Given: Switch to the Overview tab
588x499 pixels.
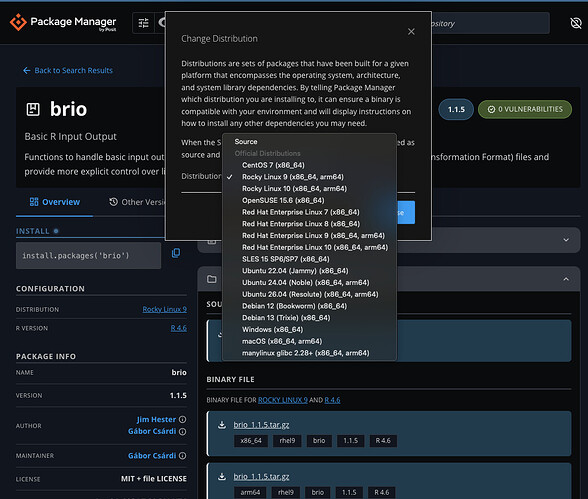Looking at the screenshot, I should [x=55, y=202].
